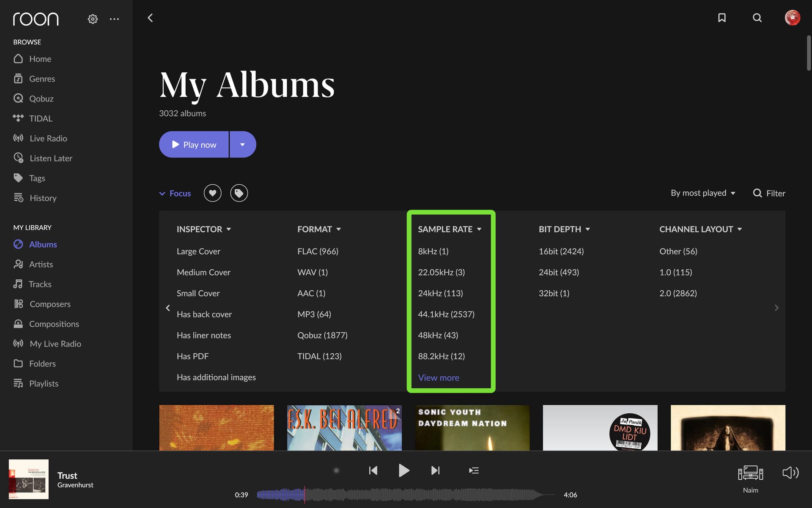Open Listen Later in sidebar
Viewport: 812px width, 508px height.
[x=42, y=158]
